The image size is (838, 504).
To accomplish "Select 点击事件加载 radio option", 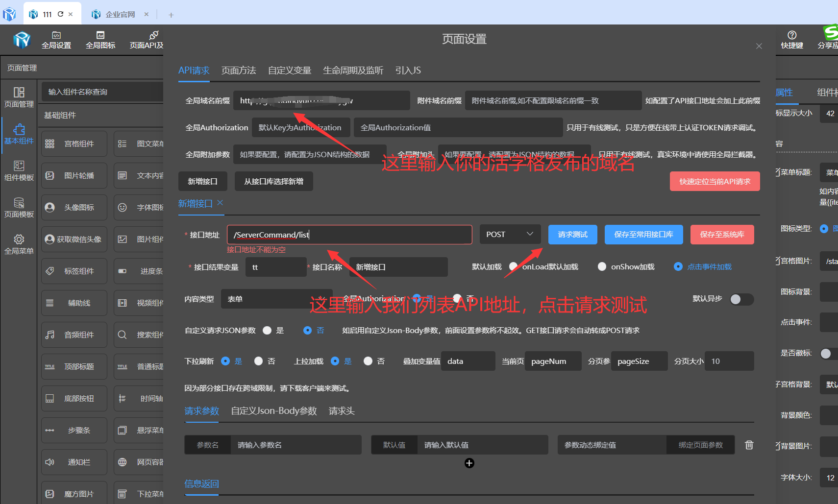I will click(678, 266).
